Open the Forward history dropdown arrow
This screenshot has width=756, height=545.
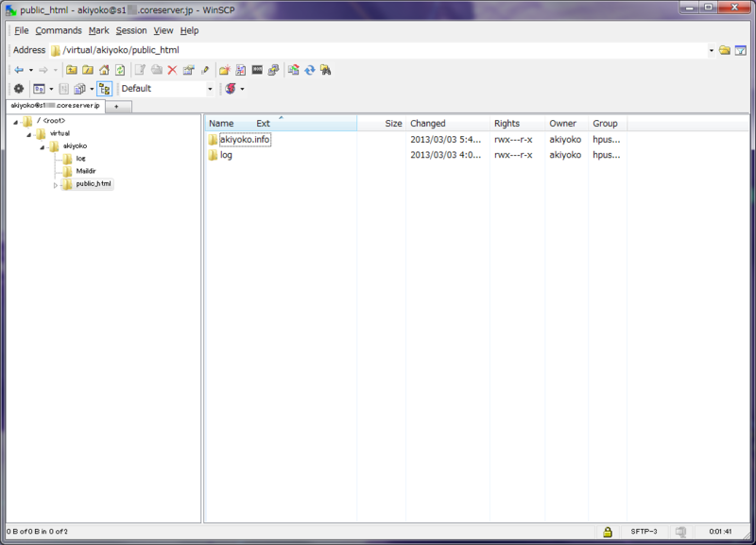click(56, 70)
